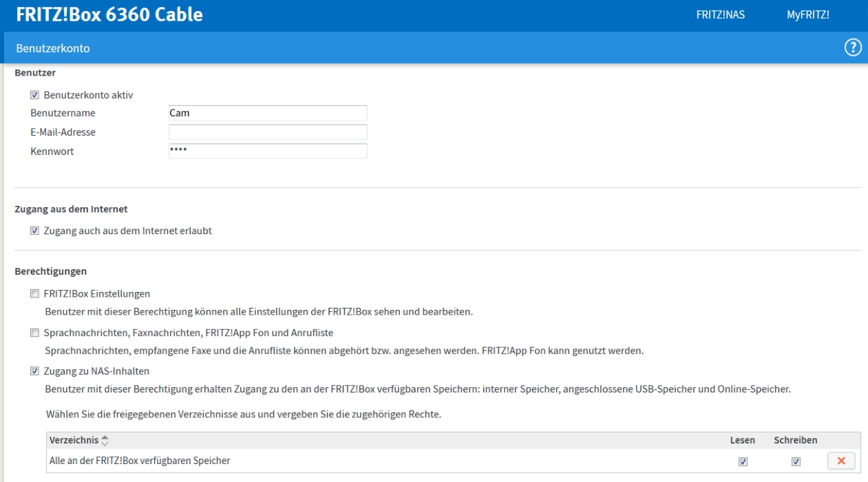Focus the Kennwort password field
This screenshot has width=868, height=482.
point(268,151)
